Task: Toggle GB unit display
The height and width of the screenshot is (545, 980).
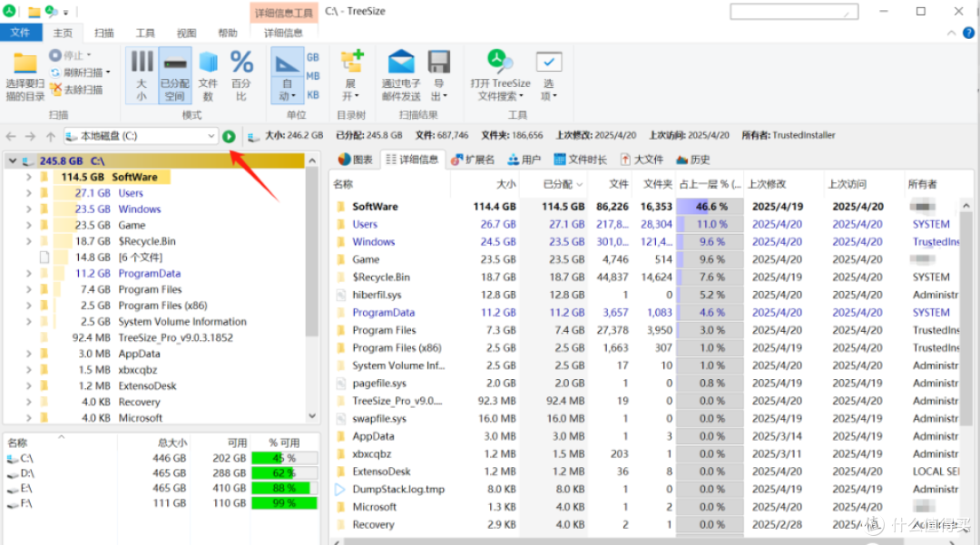Action: pos(313,57)
